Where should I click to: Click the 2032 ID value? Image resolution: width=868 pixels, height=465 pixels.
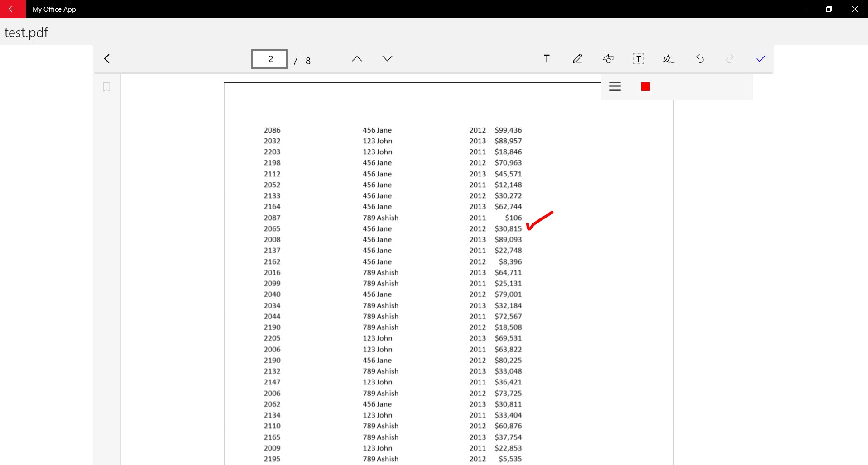(x=272, y=141)
